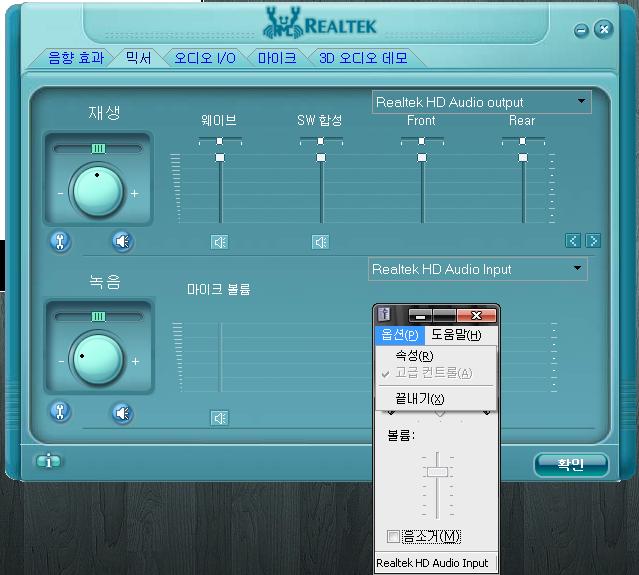Choose 끝내기(X) to exit
This screenshot has height=575, width=639.
click(x=436, y=398)
